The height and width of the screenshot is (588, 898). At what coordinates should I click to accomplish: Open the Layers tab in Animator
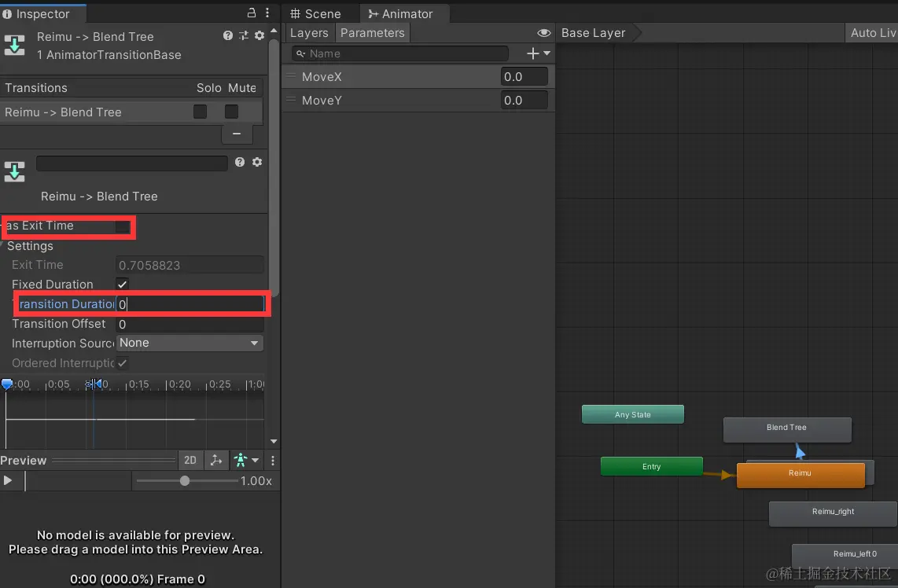(x=309, y=33)
